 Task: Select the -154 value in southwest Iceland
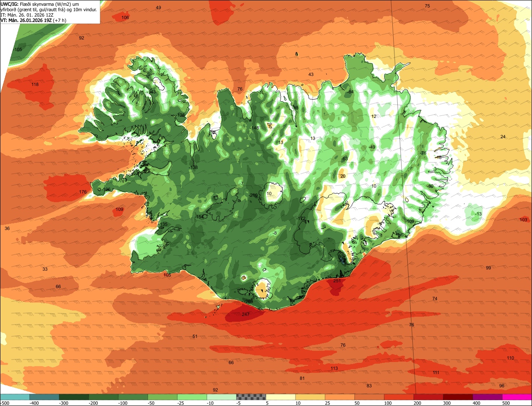tap(199, 217)
